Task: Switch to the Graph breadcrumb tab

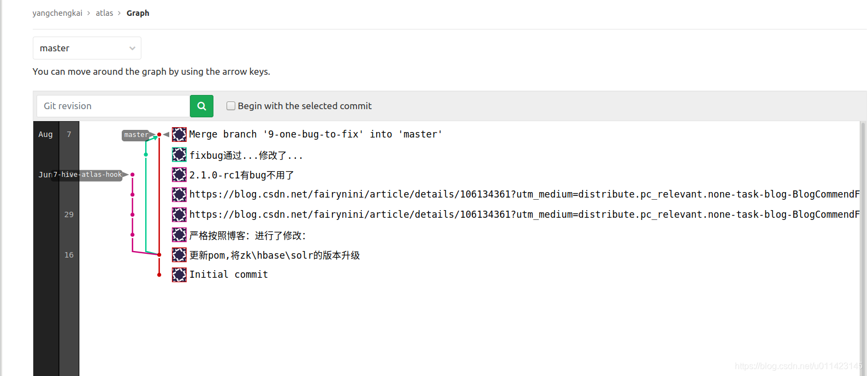Action: pyautogui.click(x=138, y=13)
